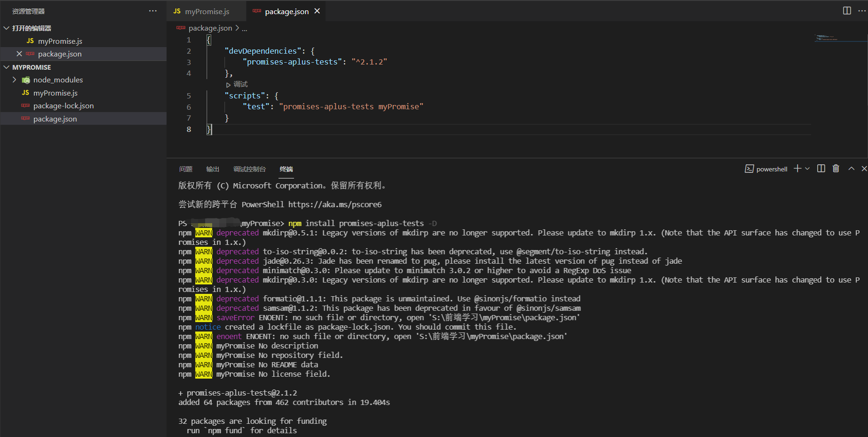Click the "promises-aplus-tests" dependency key

[292, 62]
